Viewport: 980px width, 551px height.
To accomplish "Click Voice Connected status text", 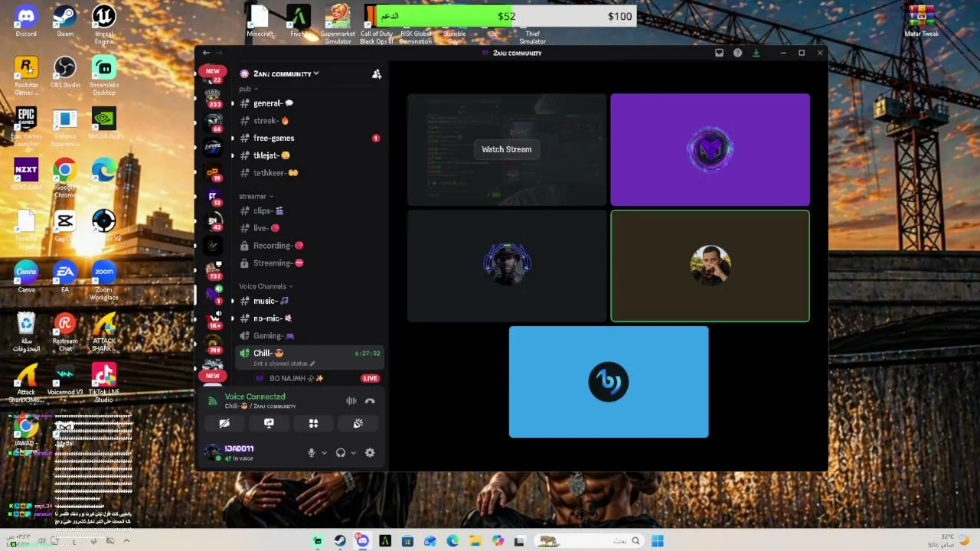I will (255, 396).
